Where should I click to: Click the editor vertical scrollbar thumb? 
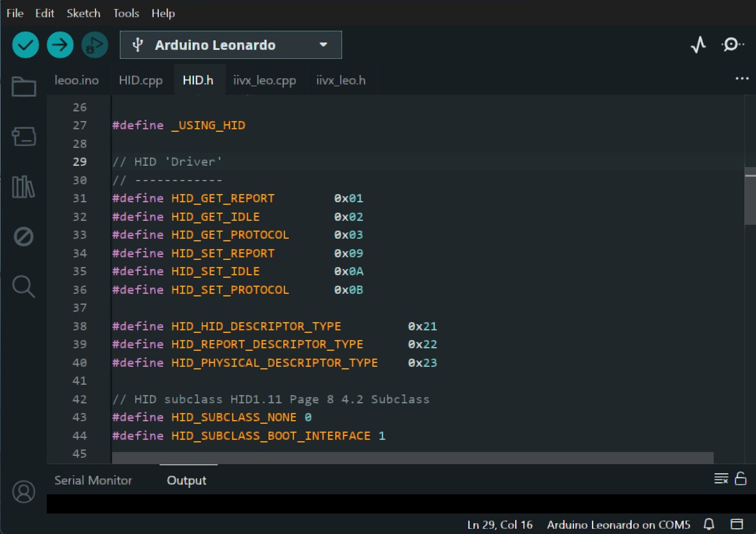pos(750,196)
